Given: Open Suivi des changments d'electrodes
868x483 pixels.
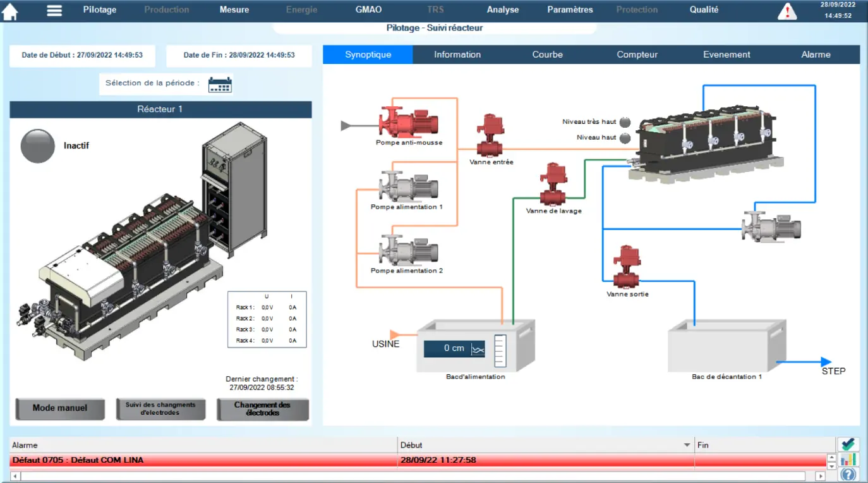Looking at the screenshot, I should coord(160,408).
